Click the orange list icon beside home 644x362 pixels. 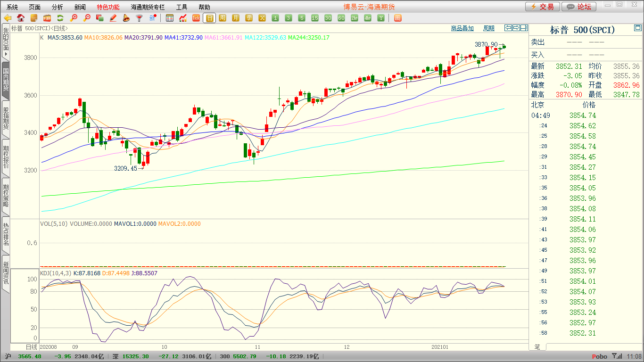(x=34, y=18)
